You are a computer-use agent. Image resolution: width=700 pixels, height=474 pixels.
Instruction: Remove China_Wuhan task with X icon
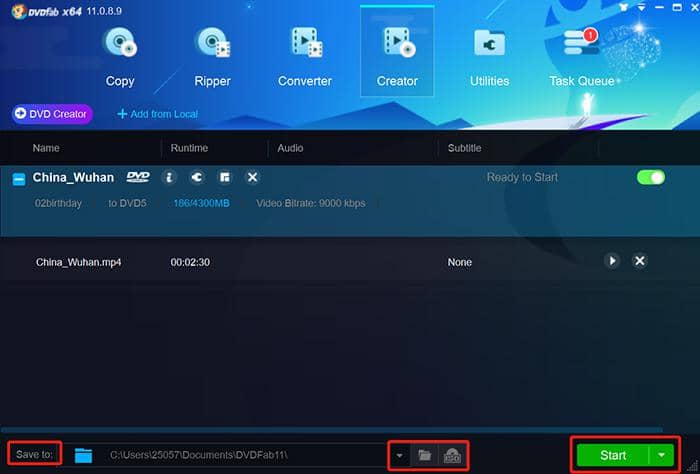point(252,177)
